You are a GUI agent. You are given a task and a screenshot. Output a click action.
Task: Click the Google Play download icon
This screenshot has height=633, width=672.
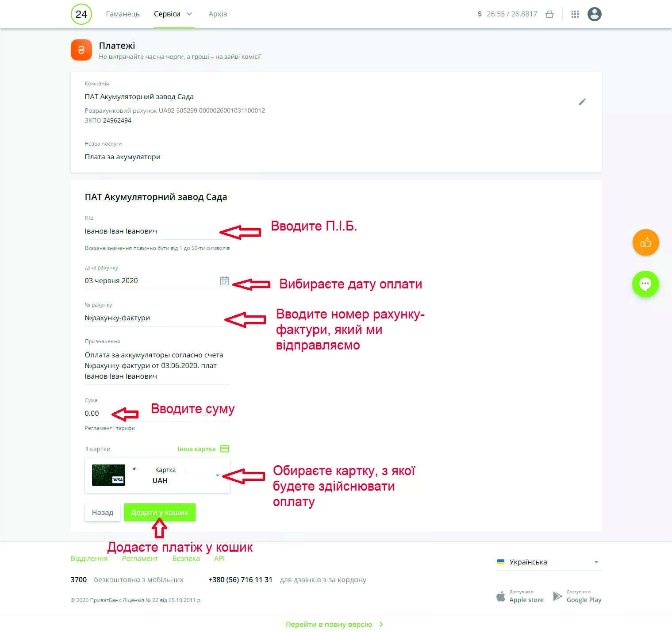(557, 596)
